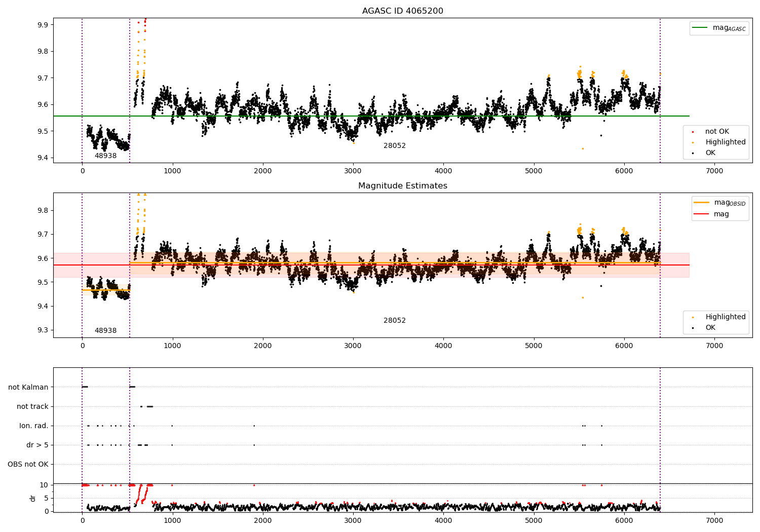Click the 'dr > 5' row label
Screen dimensions: 760x532
click(37, 445)
